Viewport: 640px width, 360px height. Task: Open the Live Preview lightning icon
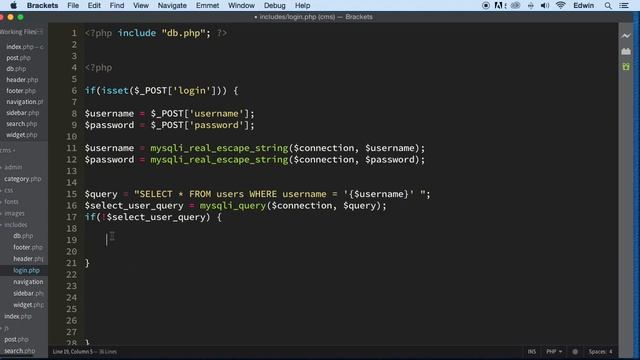point(626,36)
